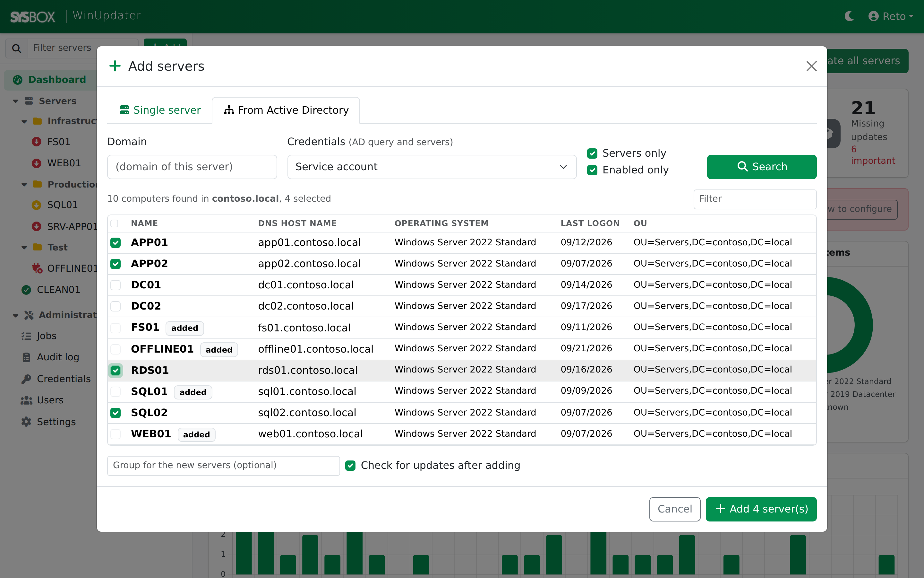
Task: Click the WEB01 red status icon
Action: [36, 163]
